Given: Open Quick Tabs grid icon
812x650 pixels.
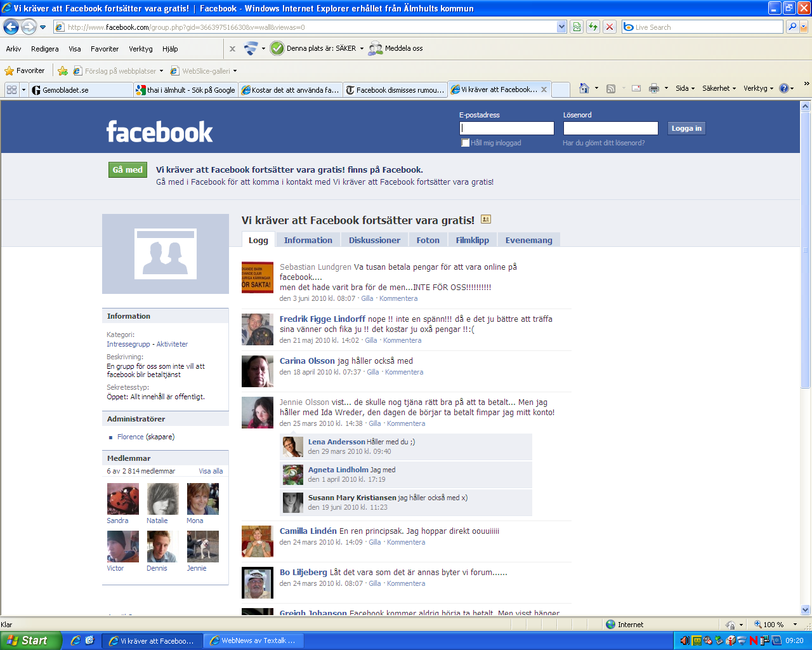Looking at the screenshot, I should [11, 90].
